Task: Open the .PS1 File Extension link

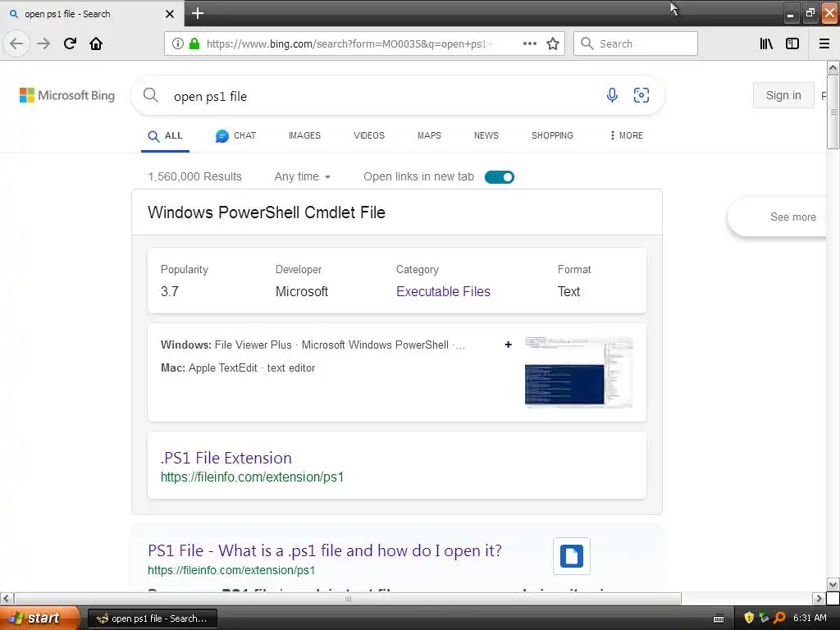Action: point(226,458)
